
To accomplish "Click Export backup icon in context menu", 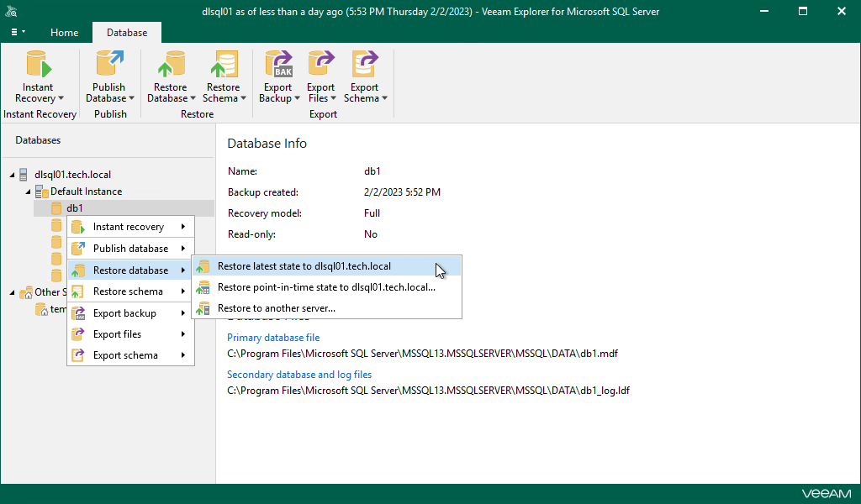I will tap(78, 313).
